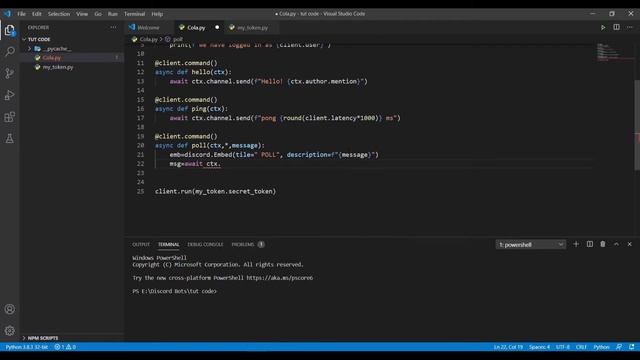Change the CRLF line ending setting

[581, 347]
